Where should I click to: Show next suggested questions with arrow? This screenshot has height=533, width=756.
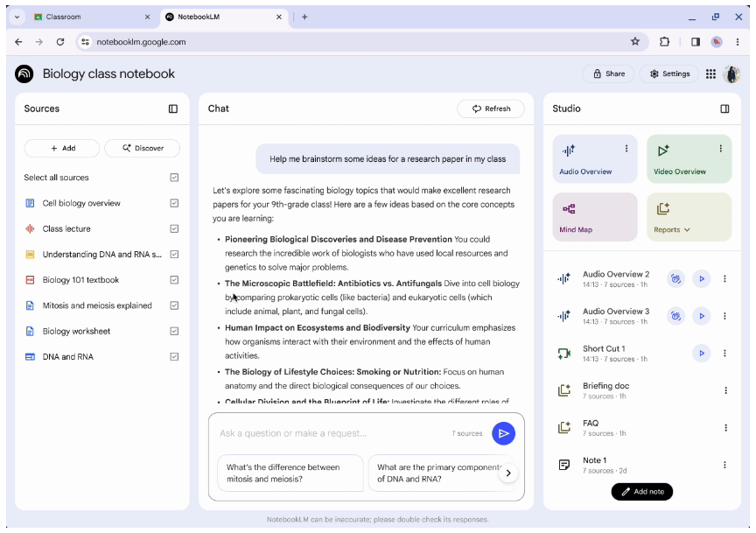tap(508, 473)
